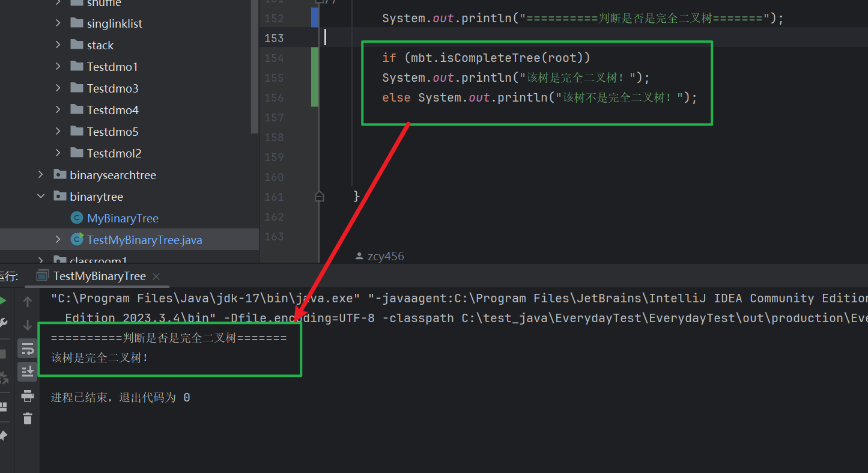The image size is (868, 473).
Task: Expand the Testdmo5 folder chevron
Action: (x=58, y=132)
